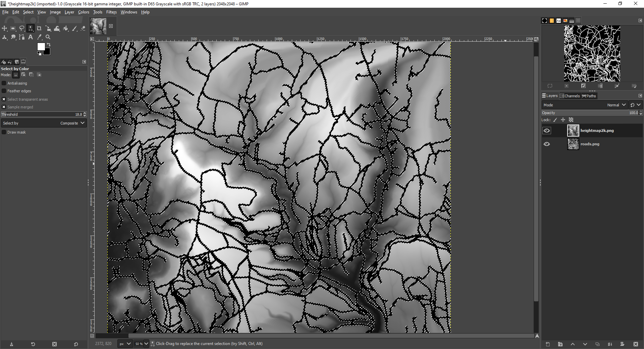Select the Color Picker eyedropper tool

39,37
